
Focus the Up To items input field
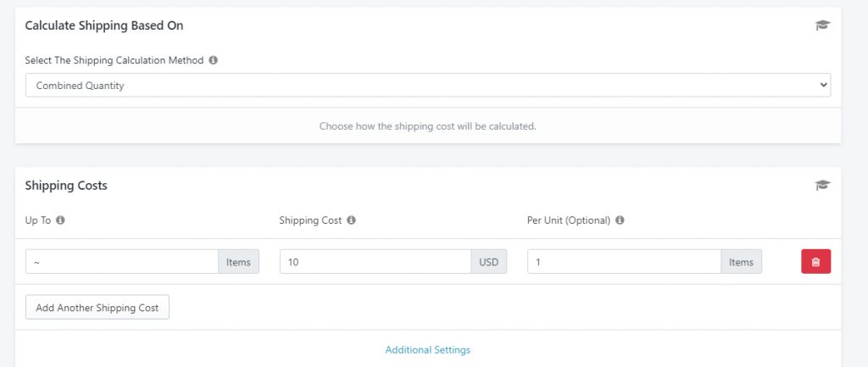pos(122,261)
